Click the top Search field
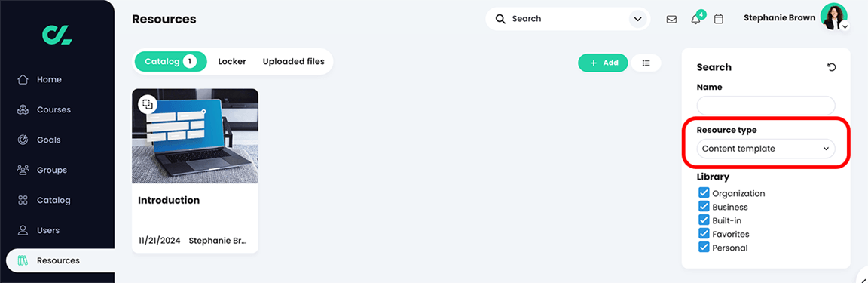This screenshot has height=283, width=868. point(568,19)
